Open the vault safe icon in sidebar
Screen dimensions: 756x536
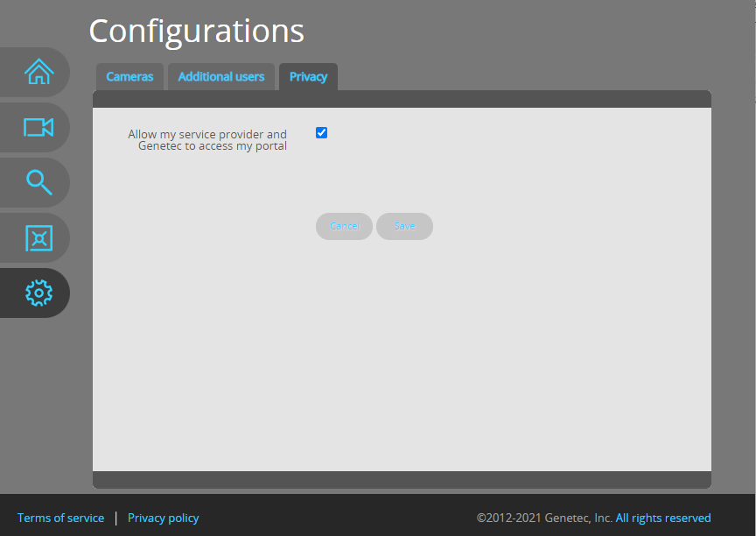click(38, 237)
